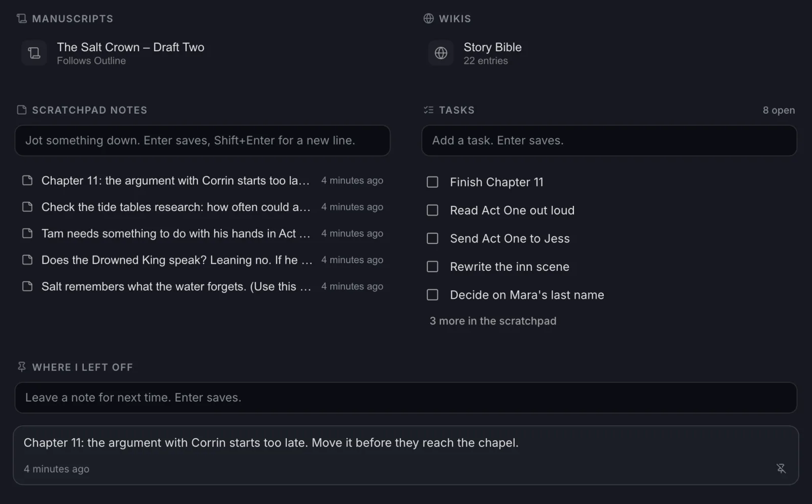Click the Manuscripts section header icon

click(21, 19)
